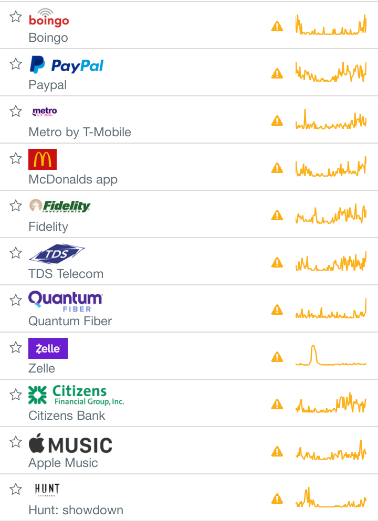The image size is (378, 521).
Task: Click the Hunt: showdown logo
Action: pyautogui.click(x=47, y=489)
